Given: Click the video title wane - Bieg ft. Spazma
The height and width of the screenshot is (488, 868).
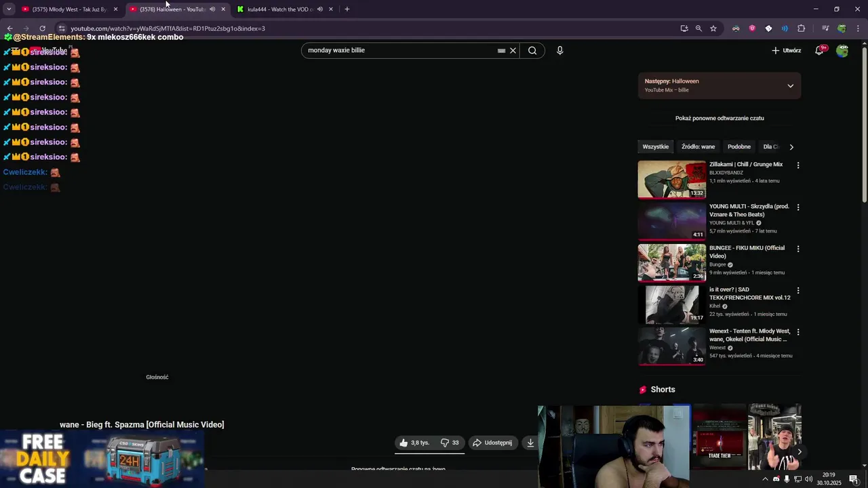Looking at the screenshot, I should [x=142, y=425].
